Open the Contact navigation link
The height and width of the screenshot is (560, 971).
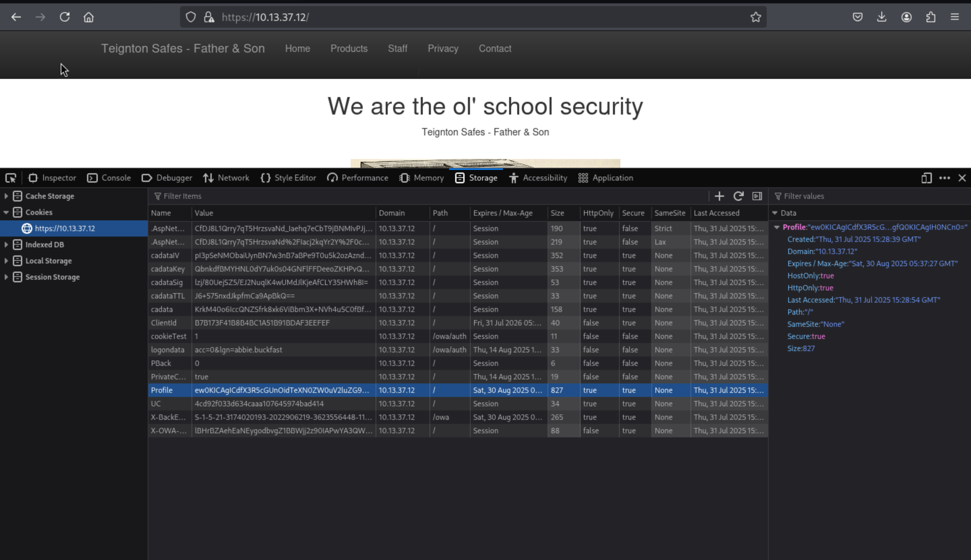pyautogui.click(x=495, y=49)
